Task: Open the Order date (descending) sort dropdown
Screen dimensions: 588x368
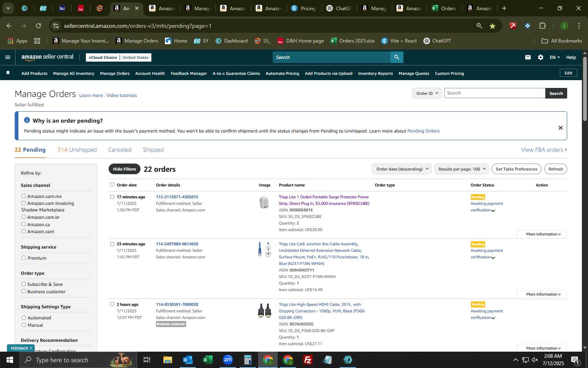Action: point(402,169)
